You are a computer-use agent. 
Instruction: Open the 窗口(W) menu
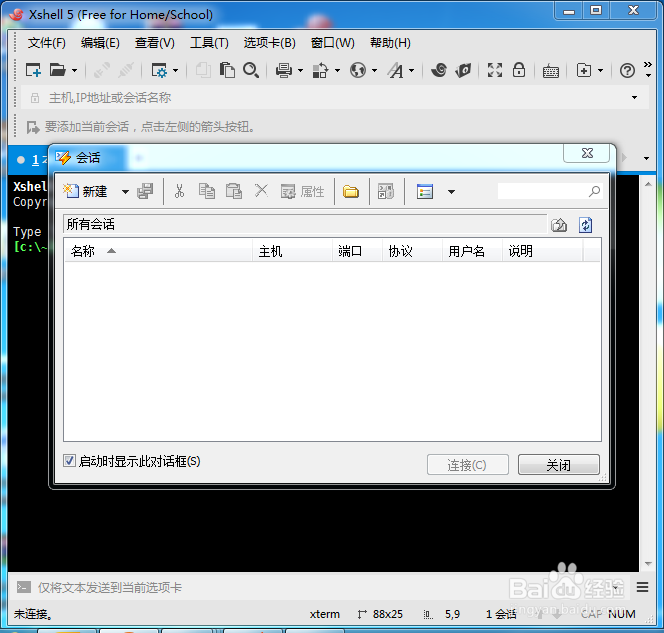tap(332, 43)
